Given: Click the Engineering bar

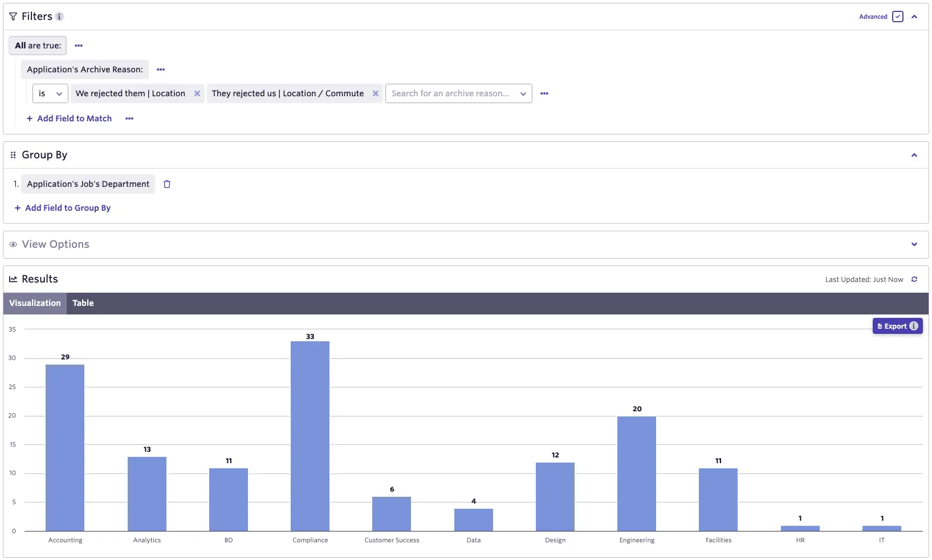Looking at the screenshot, I should (x=637, y=474).
